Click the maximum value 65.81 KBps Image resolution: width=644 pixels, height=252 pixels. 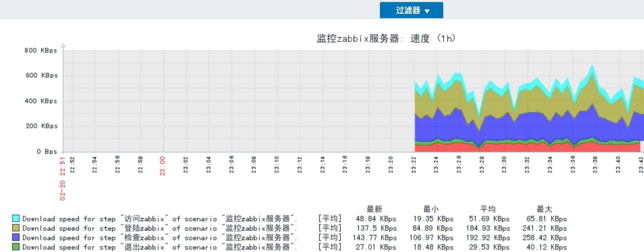(x=547, y=219)
